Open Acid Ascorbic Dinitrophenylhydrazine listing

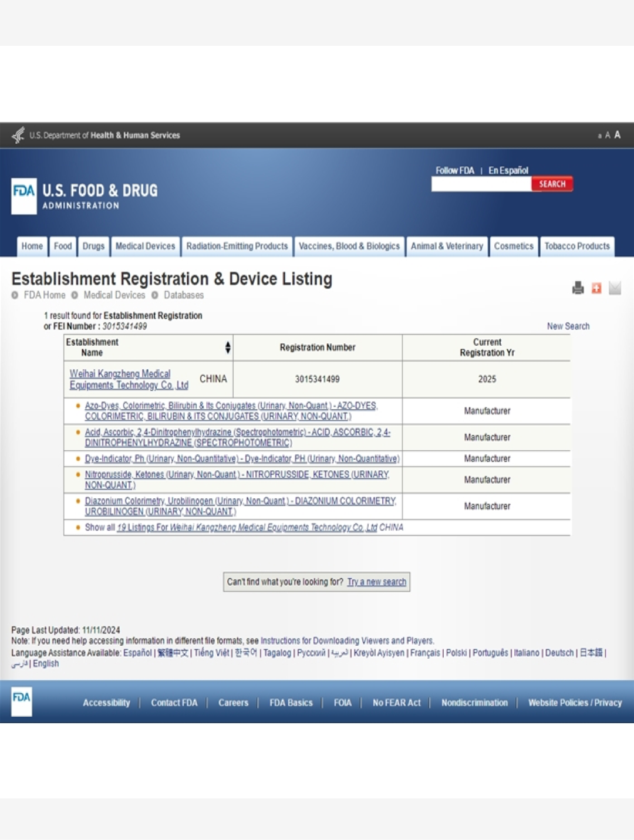coord(238,437)
